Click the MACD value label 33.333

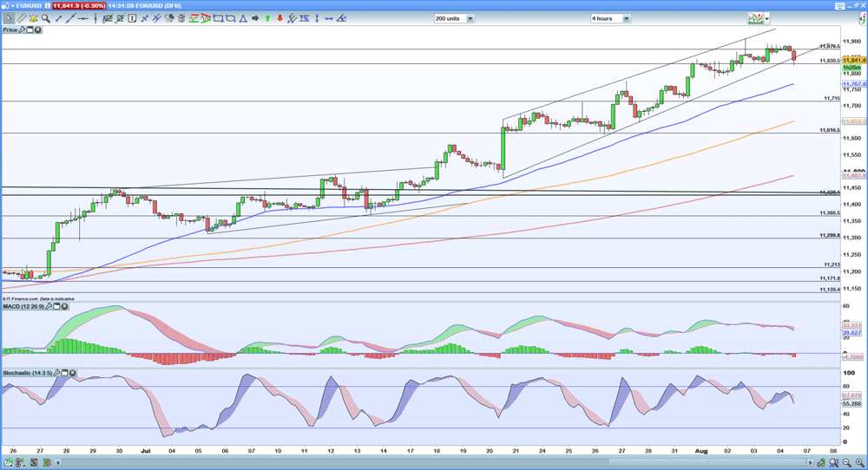pyautogui.click(x=852, y=326)
